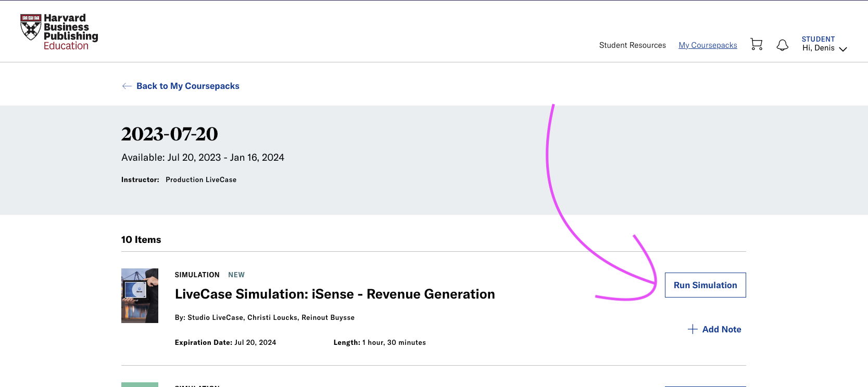Click the Run Simulation button
The height and width of the screenshot is (387, 868).
[705, 285]
